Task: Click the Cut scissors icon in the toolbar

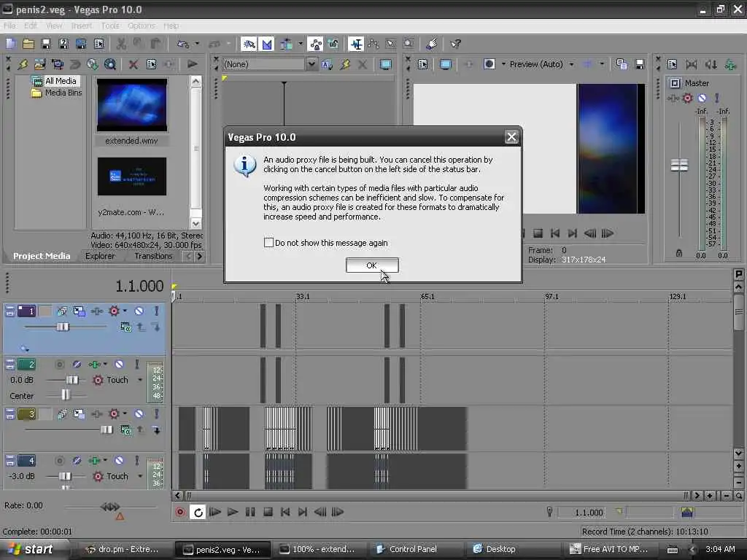Action: coord(121,44)
